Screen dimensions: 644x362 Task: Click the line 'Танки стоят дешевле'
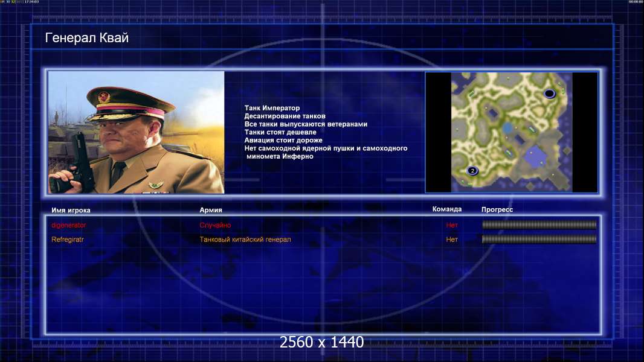coord(280,132)
